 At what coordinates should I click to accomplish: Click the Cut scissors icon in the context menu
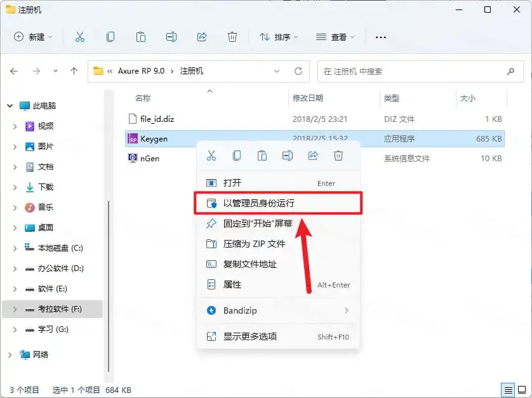211,156
